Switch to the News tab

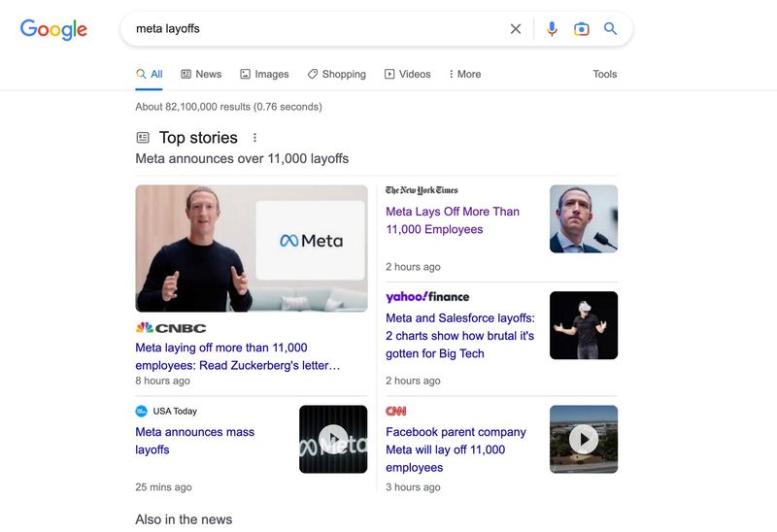click(201, 74)
